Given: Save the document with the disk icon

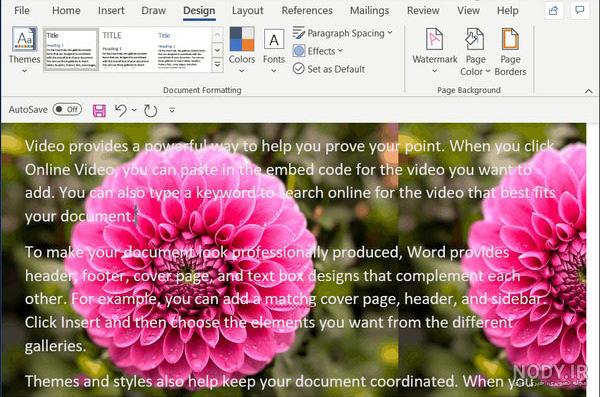Looking at the screenshot, I should [99, 111].
